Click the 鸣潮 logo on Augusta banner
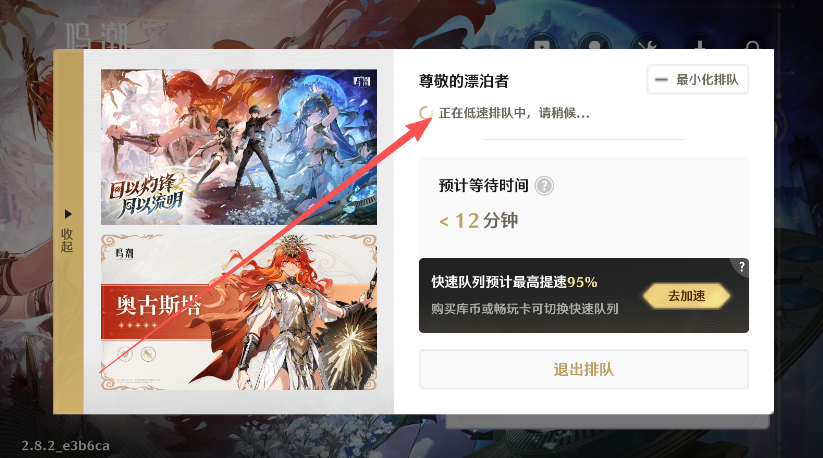 tap(124, 253)
